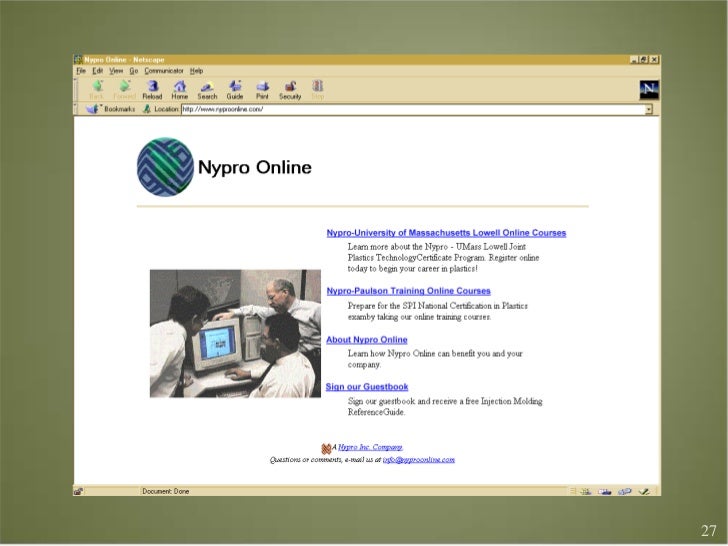The image size is (728, 546).
Task: Expand the Location URL dropdown arrow
Action: (x=649, y=110)
